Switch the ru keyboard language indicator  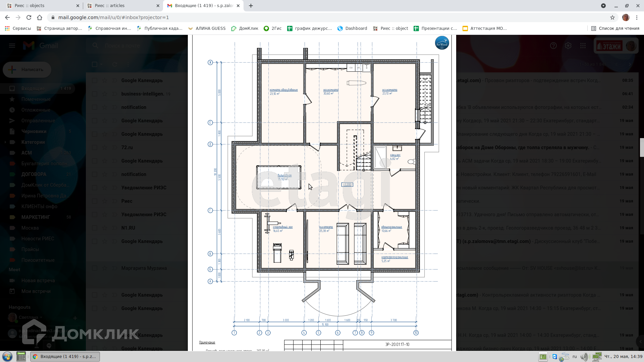click(575, 357)
